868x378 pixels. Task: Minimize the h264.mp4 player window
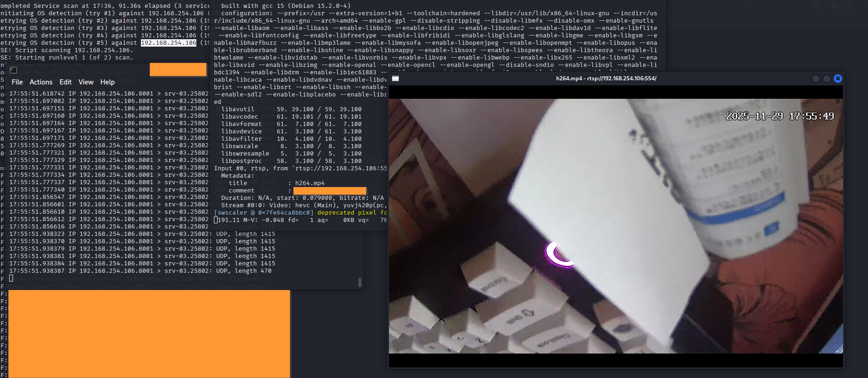(x=816, y=78)
